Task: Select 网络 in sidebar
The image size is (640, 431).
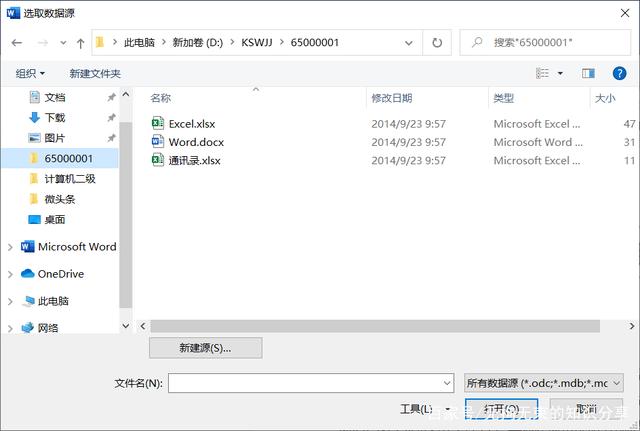Action: pos(40,328)
